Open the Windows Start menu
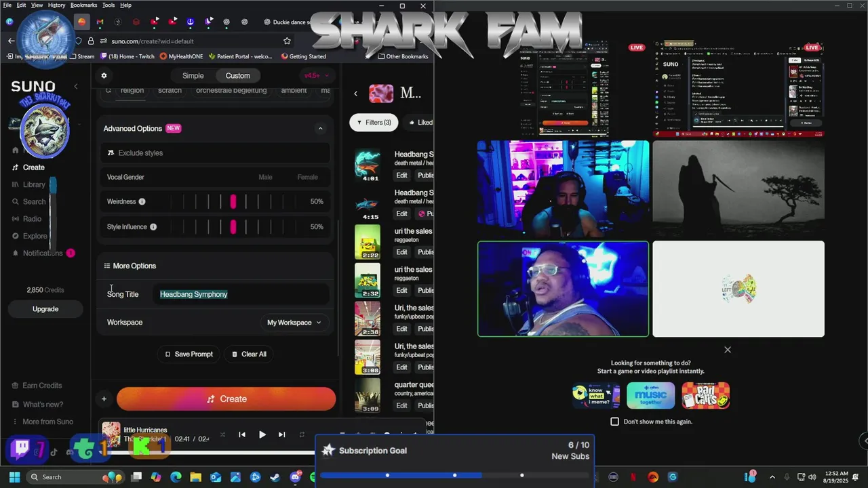The height and width of the screenshot is (488, 868). coord(14,477)
